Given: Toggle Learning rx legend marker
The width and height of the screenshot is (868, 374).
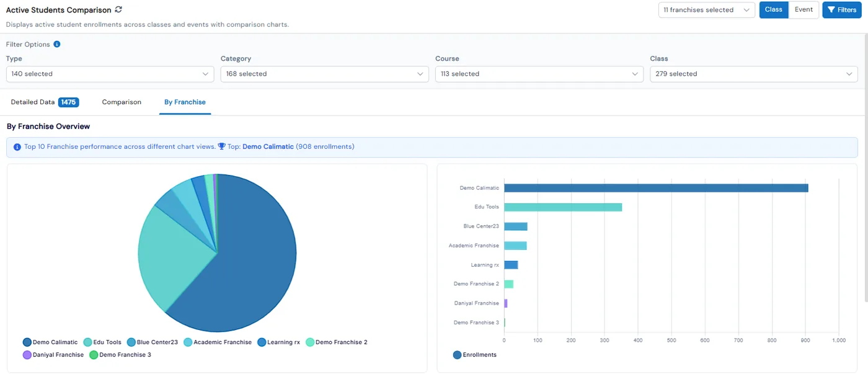Looking at the screenshot, I should (x=262, y=342).
